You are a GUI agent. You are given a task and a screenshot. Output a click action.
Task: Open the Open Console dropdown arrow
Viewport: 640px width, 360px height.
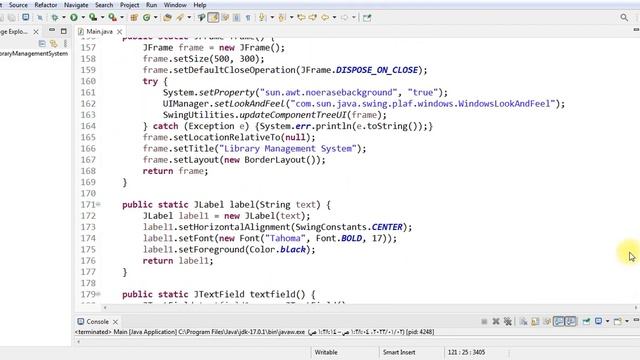coord(627,322)
